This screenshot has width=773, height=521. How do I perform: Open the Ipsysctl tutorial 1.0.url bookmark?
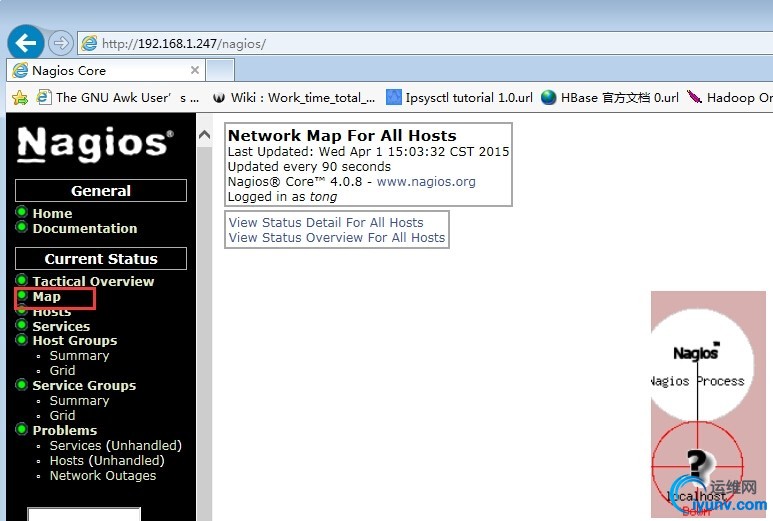click(x=459, y=98)
